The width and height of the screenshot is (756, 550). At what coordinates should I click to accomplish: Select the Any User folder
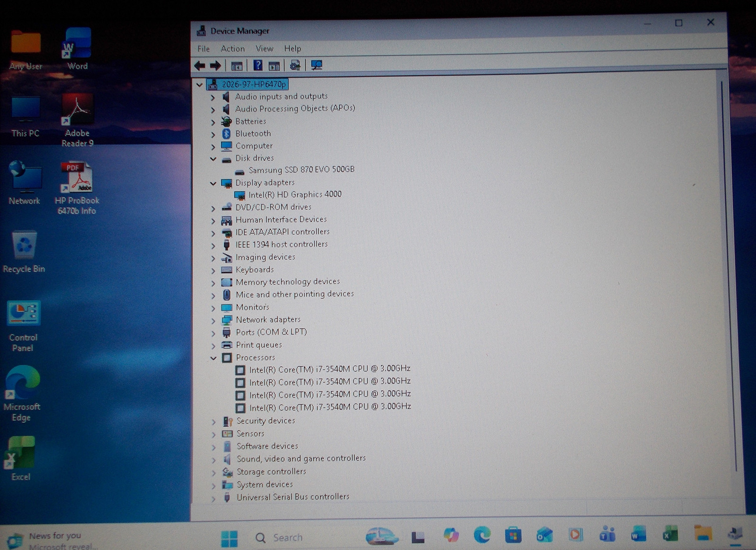26,50
